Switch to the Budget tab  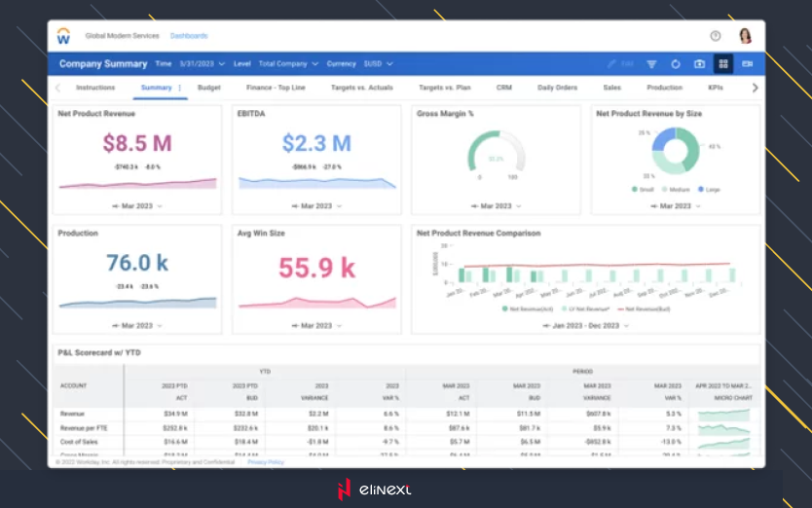pyautogui.click(x=208, y=88)
